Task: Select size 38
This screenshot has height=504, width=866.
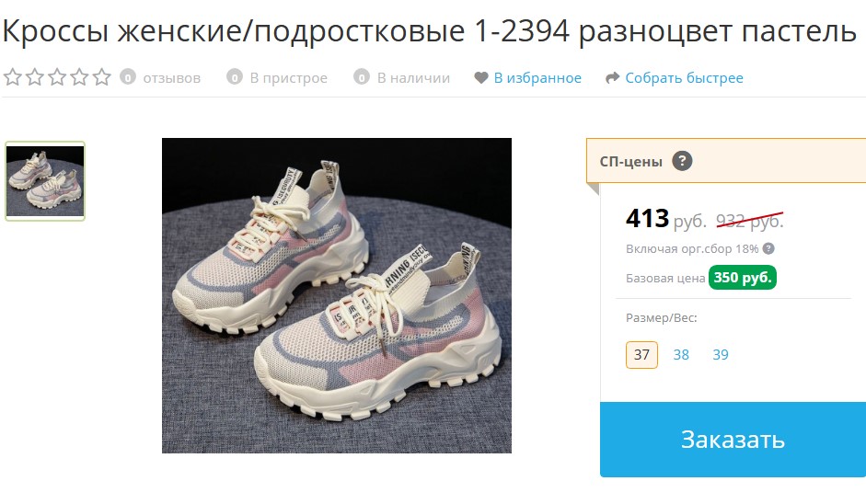Action: click(681, 354)
